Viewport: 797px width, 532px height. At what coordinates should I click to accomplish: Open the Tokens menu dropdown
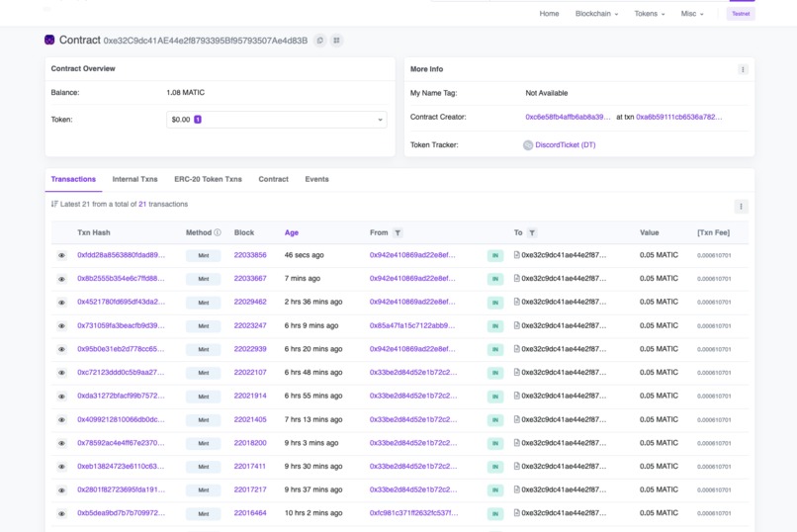[x=650, y=14]
